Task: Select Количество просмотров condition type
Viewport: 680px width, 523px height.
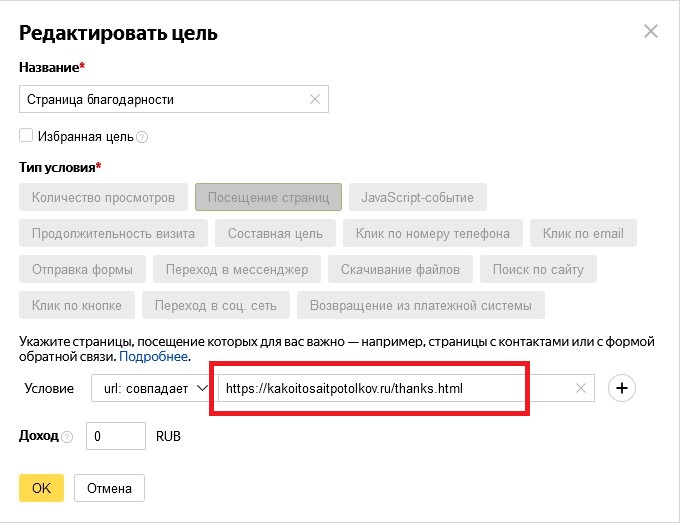Action: (103, 197)
